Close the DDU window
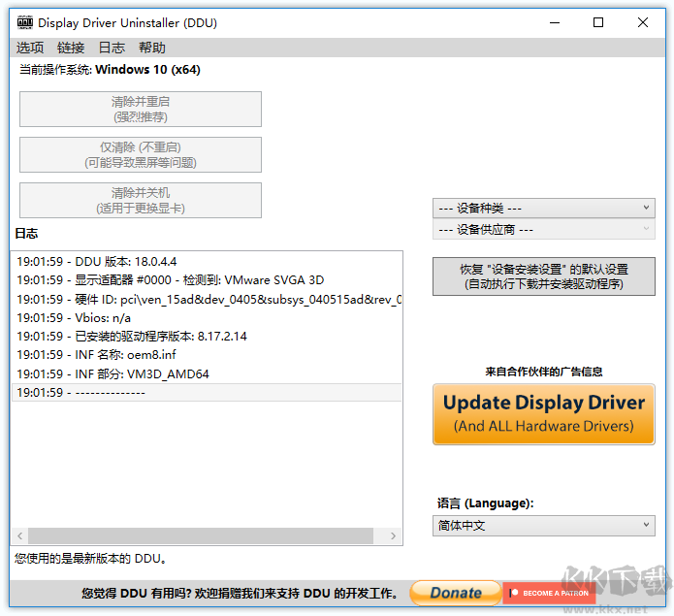This screenshot has width=674, height=616. tap(643, 22)
